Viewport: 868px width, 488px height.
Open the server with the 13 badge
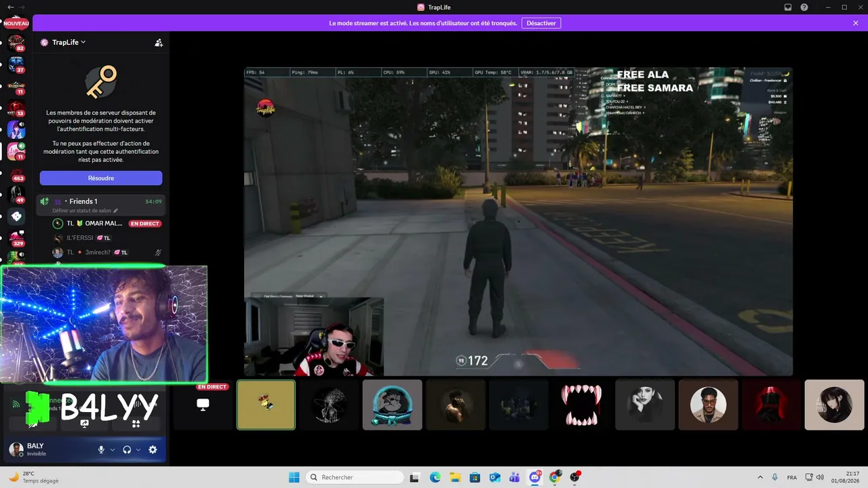15,108
